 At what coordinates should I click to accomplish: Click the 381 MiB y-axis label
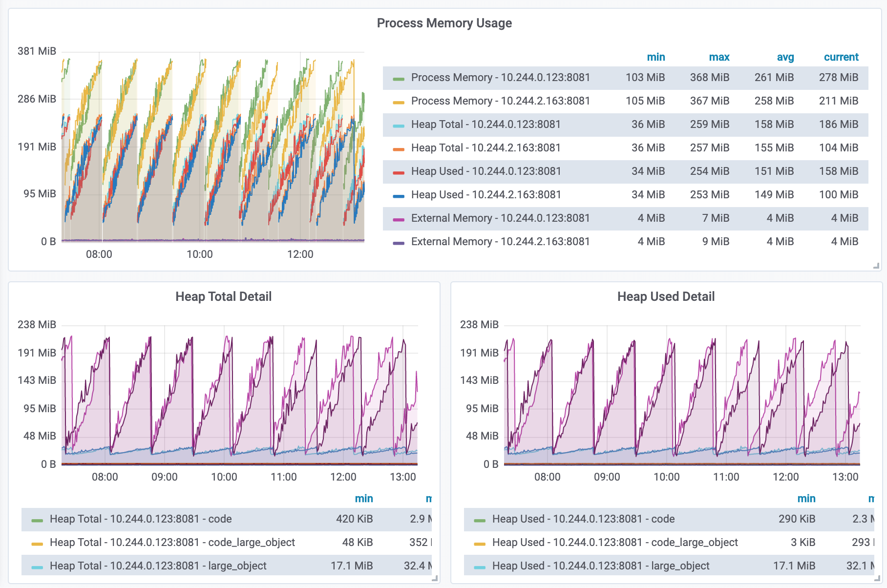pyautogui.click(x=37, y=51)
